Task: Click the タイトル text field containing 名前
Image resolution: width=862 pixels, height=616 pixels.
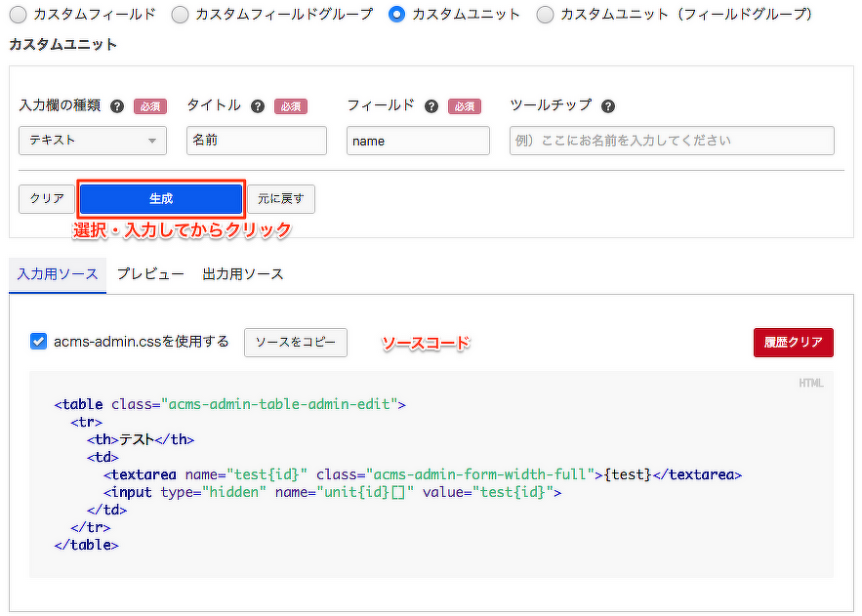Action: pos(257,141)
